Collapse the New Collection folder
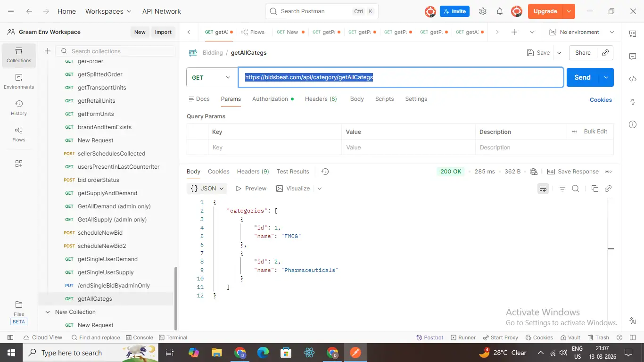644x362 pixels. pyautogui.click(x=47, y=312)
